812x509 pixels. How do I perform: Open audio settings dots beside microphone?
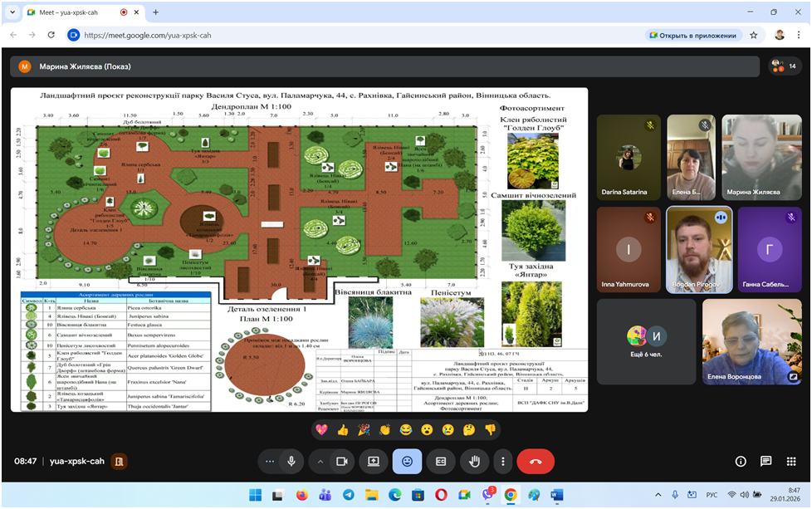tap(269, 461)
